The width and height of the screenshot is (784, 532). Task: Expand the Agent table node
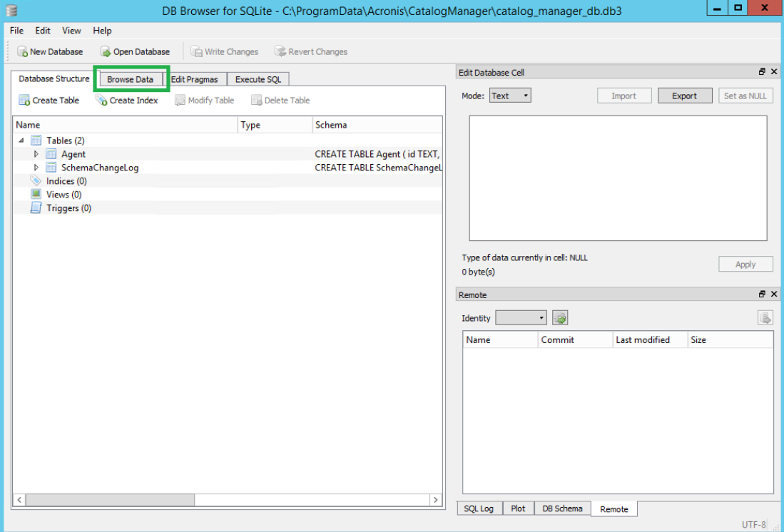(x=36, y=154)
